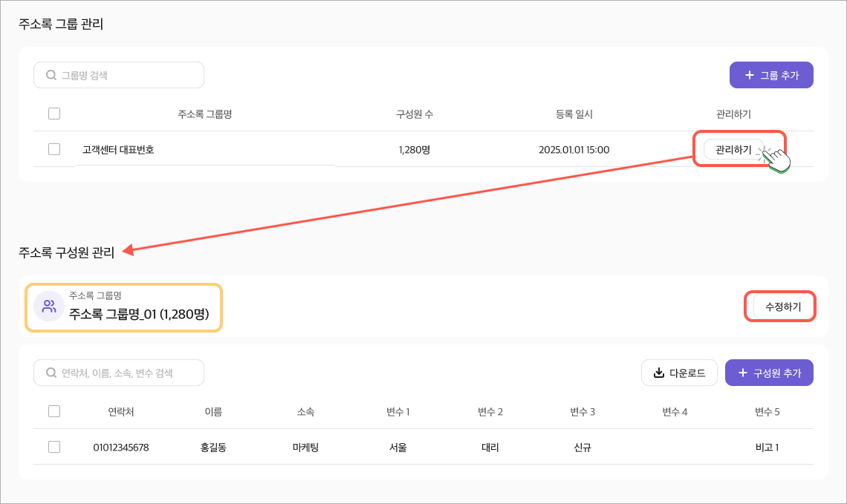This screenshot has height=504, width=847.
Task: Open 관리하기 button for 고객센터 대표번호
Action: click(x=733, y=149)
